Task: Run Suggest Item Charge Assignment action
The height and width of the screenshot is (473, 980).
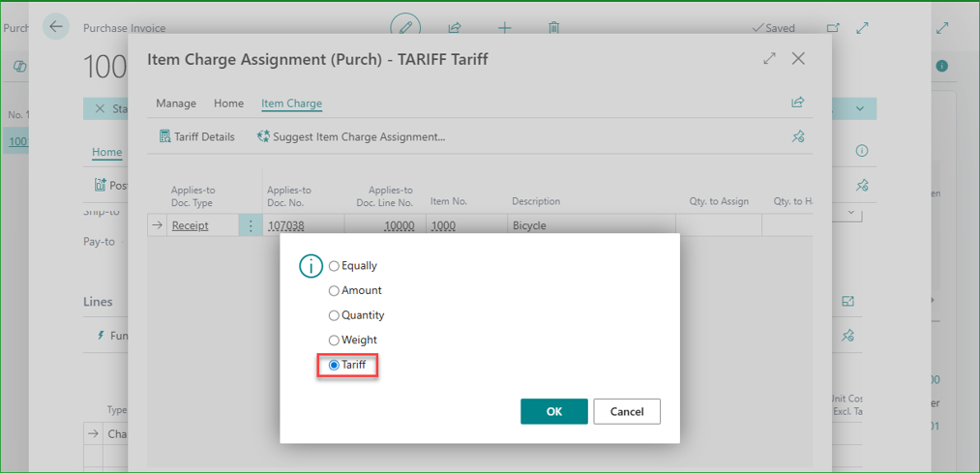Action: [351, 136]
